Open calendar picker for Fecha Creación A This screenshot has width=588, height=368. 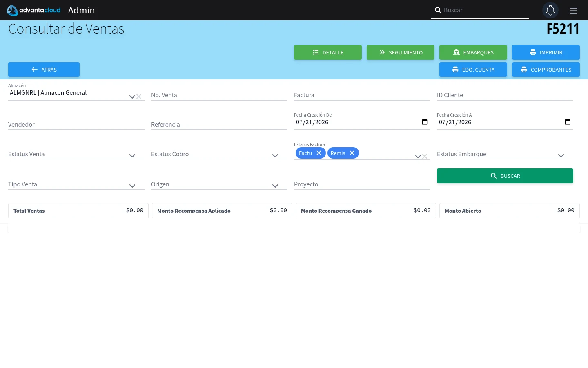(x=568, y=122)
